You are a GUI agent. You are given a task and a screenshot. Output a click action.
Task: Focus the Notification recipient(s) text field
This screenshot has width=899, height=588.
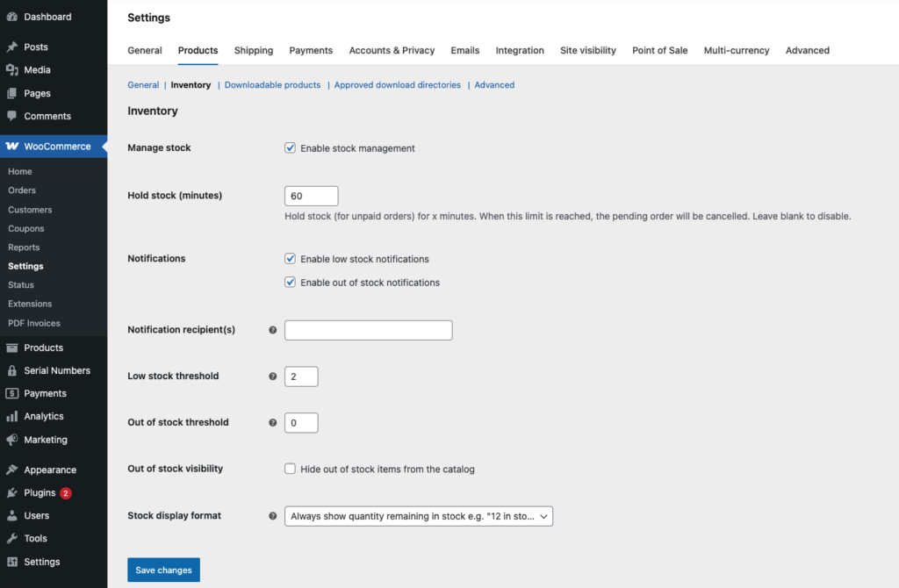[x=368, y=330]
